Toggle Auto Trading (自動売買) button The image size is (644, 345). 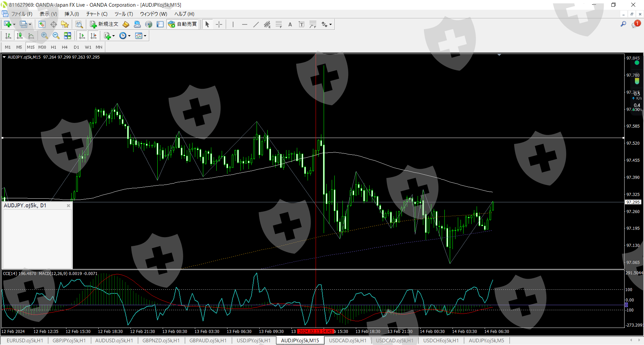coord(183,24)
